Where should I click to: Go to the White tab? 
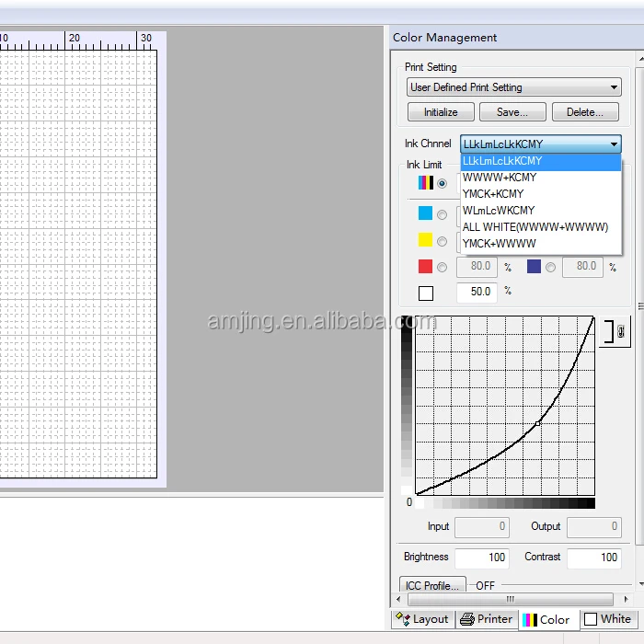coord(608,619)
